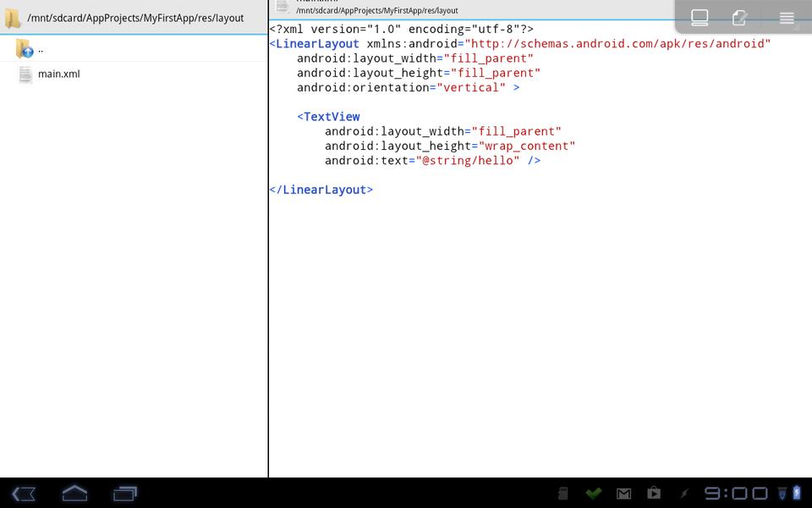Tap the run-on-device screen icon

[x=700, y=17]
